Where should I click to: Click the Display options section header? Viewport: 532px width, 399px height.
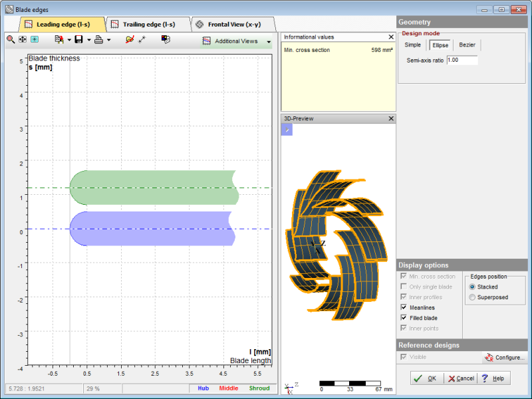tap(462, 265)
